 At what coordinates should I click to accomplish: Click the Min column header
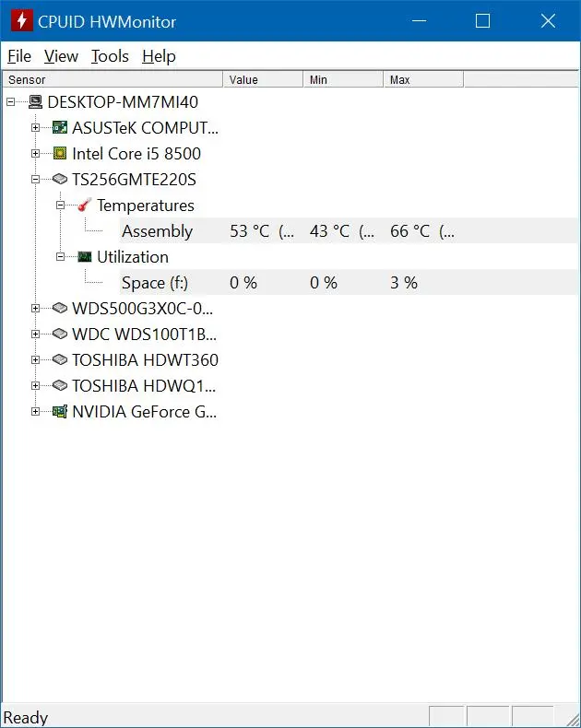tap(343, 79)
